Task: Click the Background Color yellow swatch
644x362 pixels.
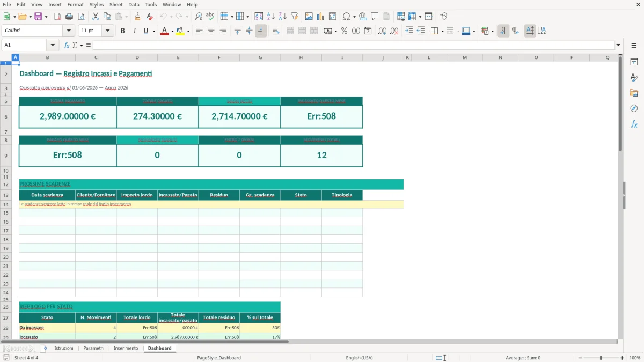Action: pos(180,31)
